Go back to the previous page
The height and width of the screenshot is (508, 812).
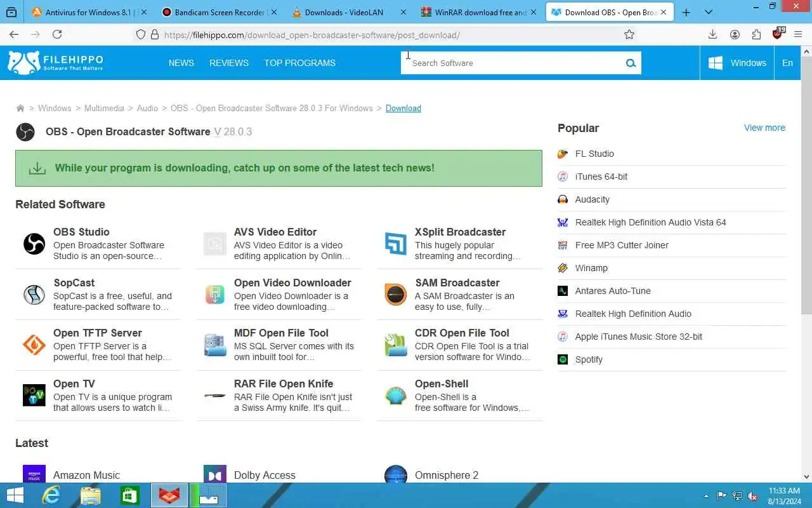tap(14, 35)
